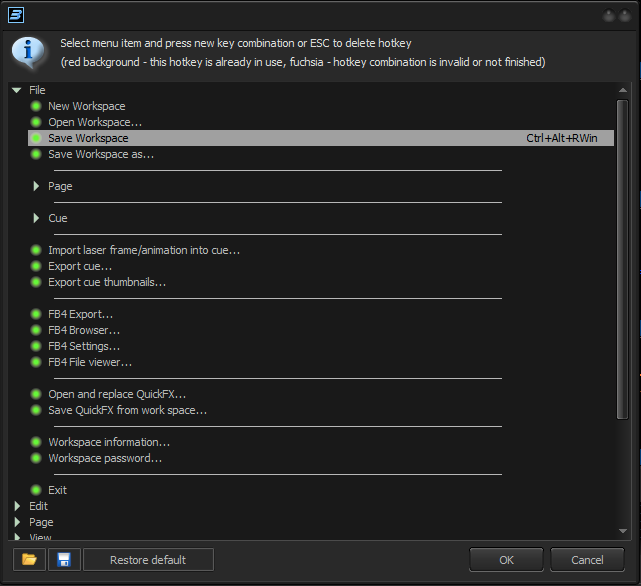Expand the Edit tree section
The image size is (641, 586).
click(17, 506)
